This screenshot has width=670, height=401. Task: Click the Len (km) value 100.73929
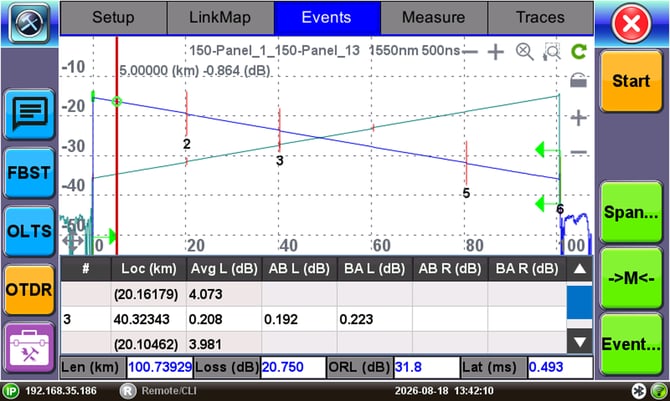(x=160, y=367)
